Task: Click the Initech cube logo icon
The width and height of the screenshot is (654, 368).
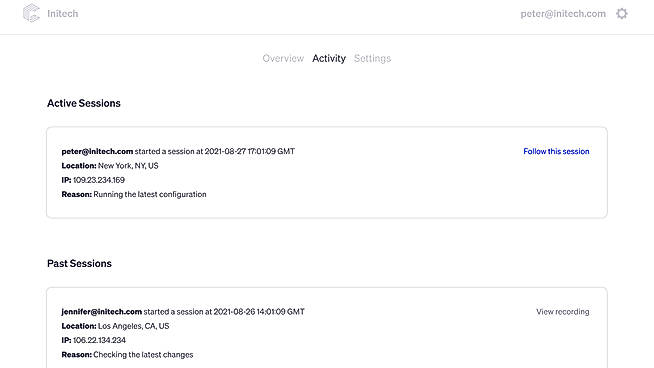Action: coord(31,13)
